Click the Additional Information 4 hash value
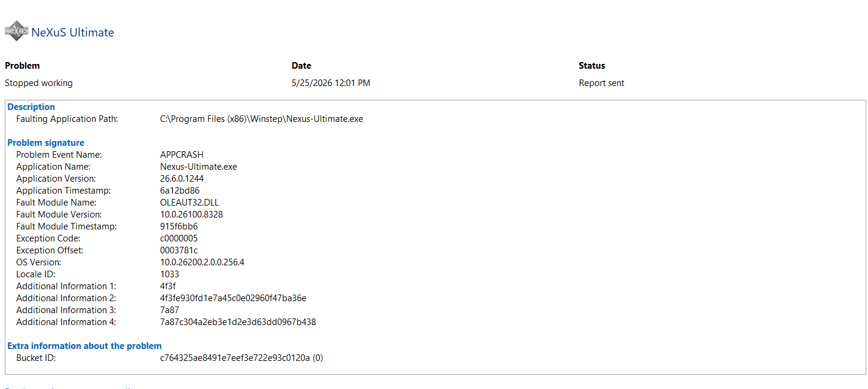The height and width of the screenshot is (389, 868). click(238, 322)
